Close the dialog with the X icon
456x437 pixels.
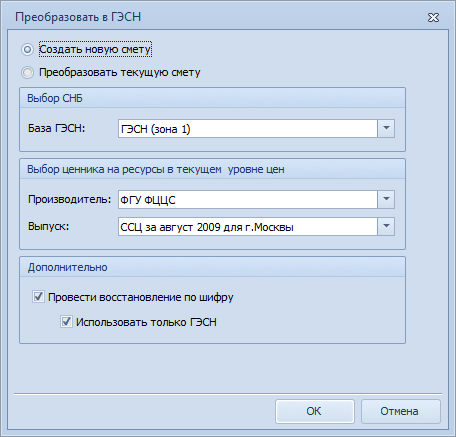[x=433, y=17]
